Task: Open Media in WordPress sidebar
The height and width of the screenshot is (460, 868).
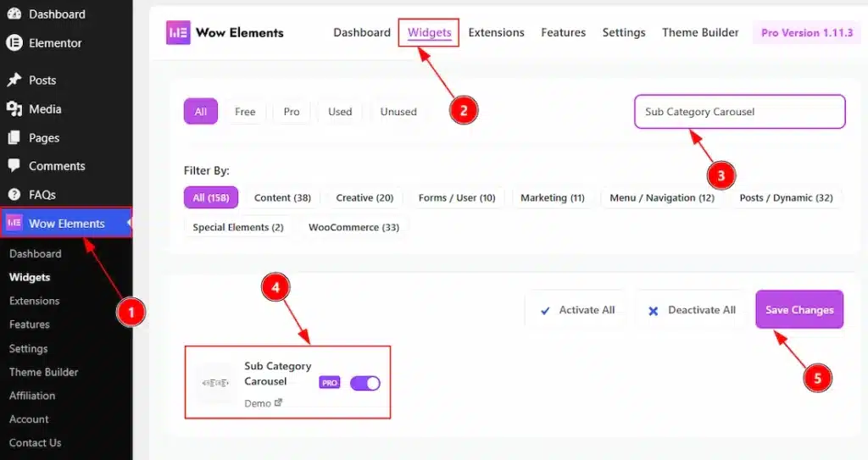Action: click(x=45, y=108)
